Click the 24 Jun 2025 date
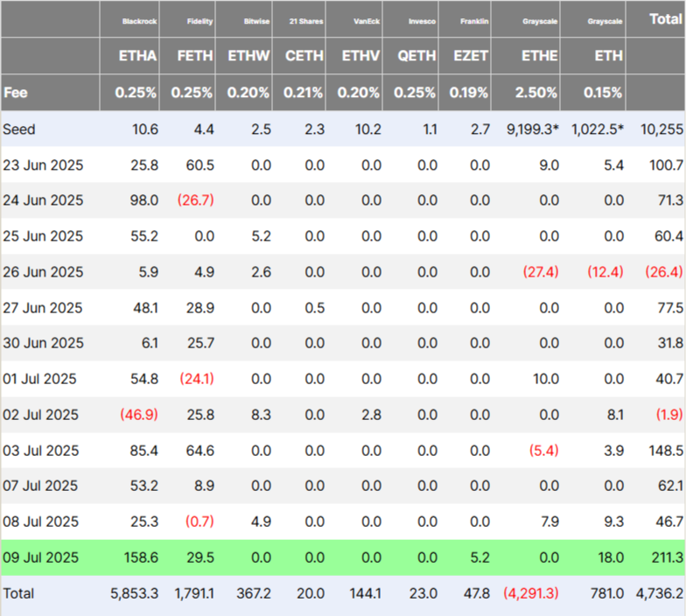 point(43,200)
